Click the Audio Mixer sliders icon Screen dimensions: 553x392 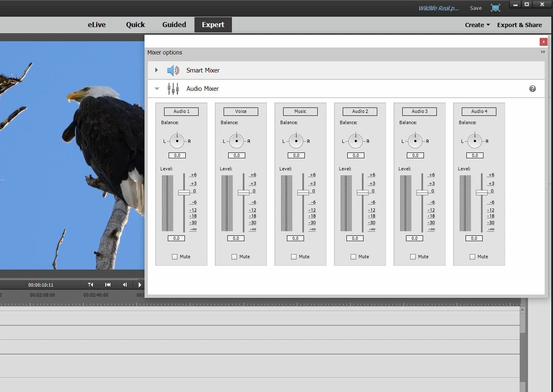coord(173,89)
